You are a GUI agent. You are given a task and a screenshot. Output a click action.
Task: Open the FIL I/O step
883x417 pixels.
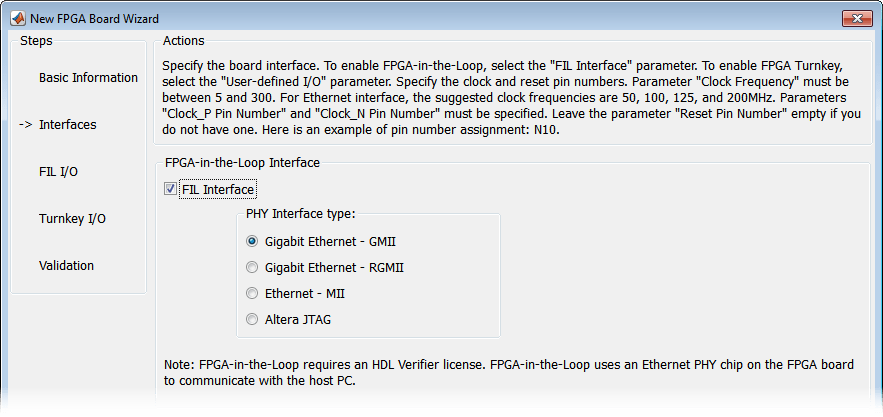tap(58, 172)
